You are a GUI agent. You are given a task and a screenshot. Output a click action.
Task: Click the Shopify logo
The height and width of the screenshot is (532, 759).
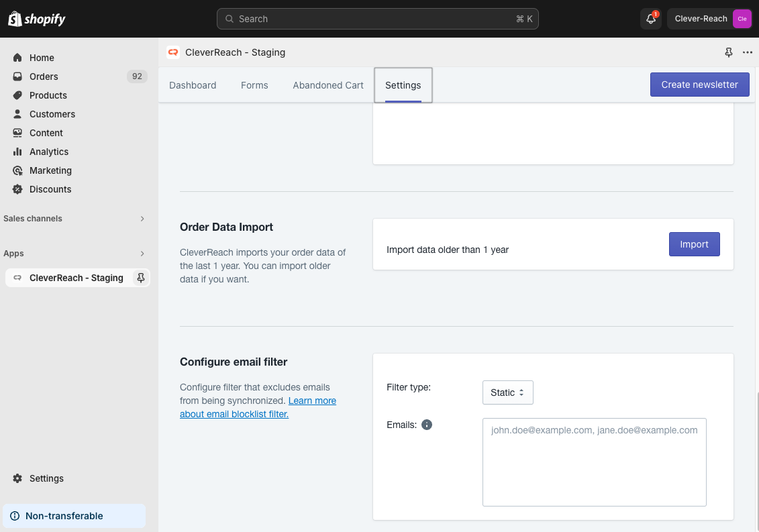pos(37,19)
